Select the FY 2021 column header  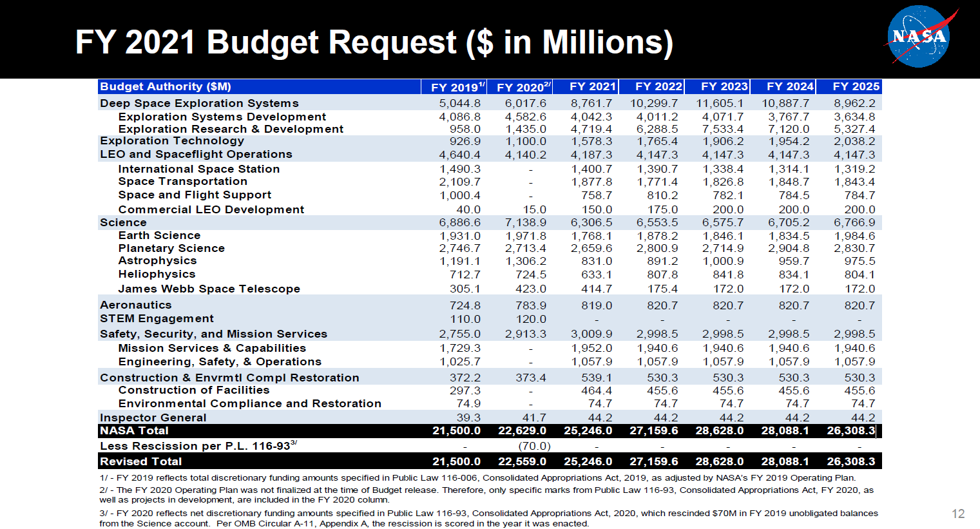(x=586, y=86)
